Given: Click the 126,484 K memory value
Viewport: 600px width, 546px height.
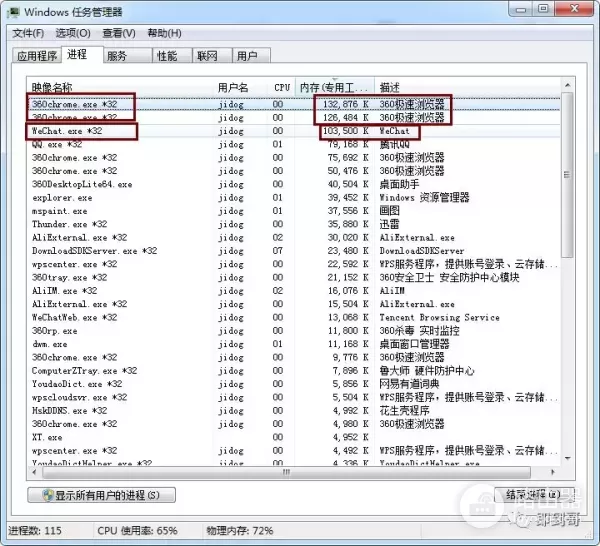Looking at the screenshot, I should 346,117.
